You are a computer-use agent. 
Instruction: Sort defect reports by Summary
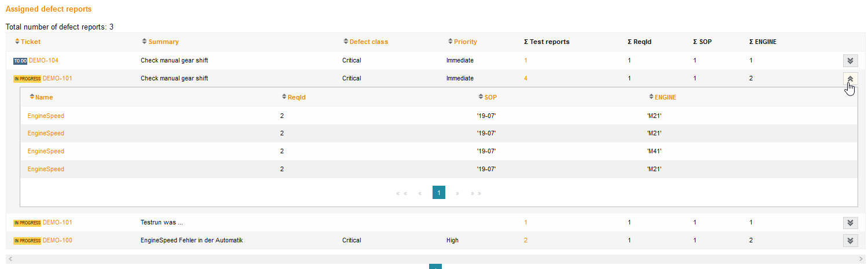[x=163, y=42]
